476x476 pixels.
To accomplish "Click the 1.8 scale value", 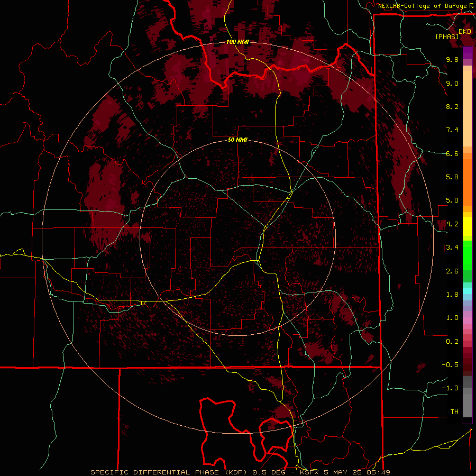I will point(452,295).
